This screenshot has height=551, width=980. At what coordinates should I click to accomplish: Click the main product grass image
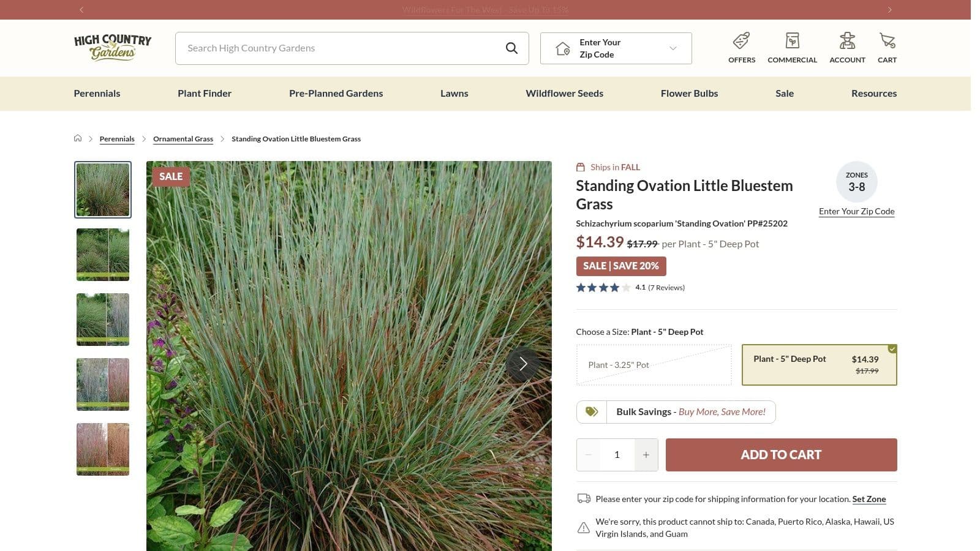(349, 356)
